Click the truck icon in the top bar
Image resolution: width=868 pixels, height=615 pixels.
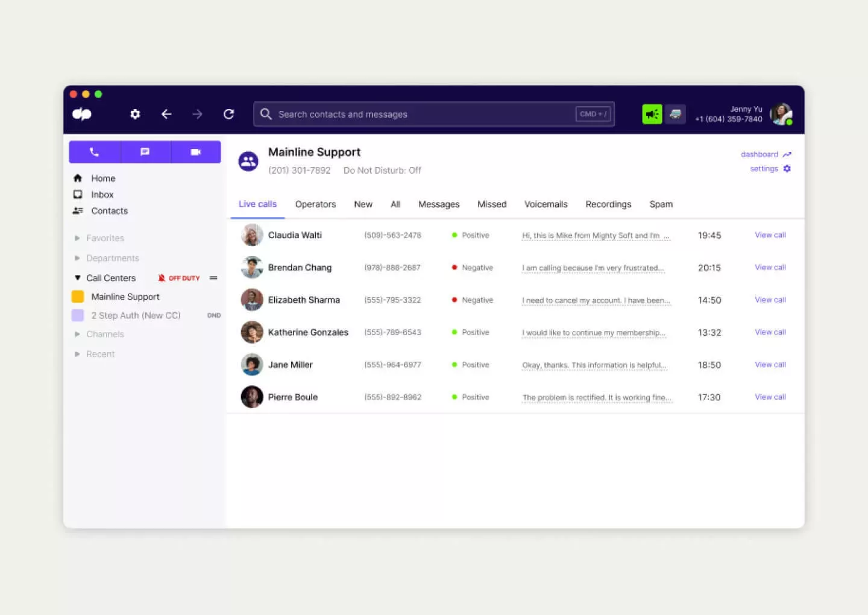pyautogui.click(x=676, y=114)
